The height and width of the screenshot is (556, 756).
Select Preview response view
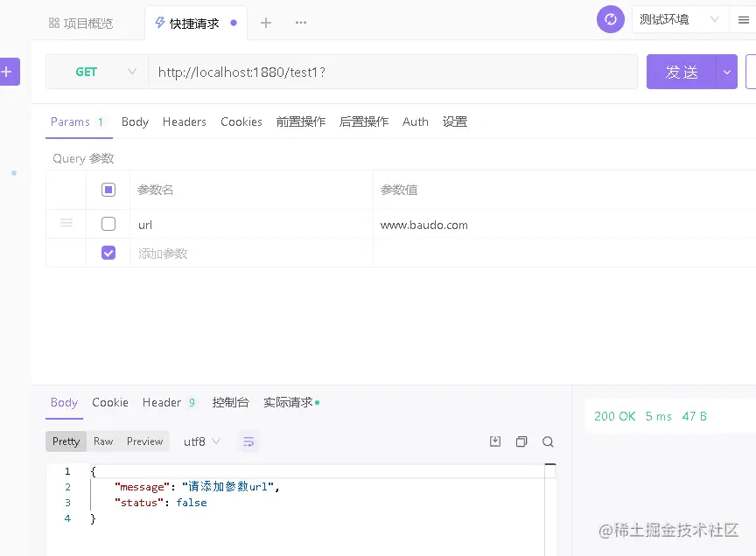(144, 441)
